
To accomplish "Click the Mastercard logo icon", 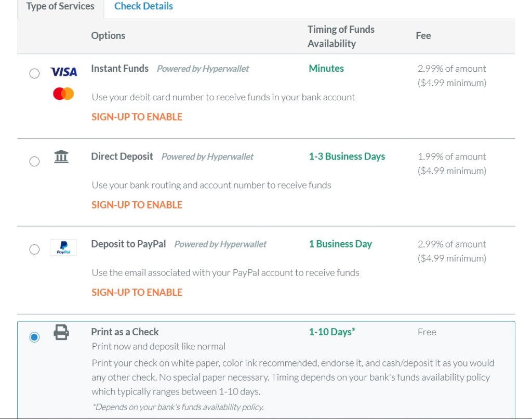I will [x=63, y=94].
